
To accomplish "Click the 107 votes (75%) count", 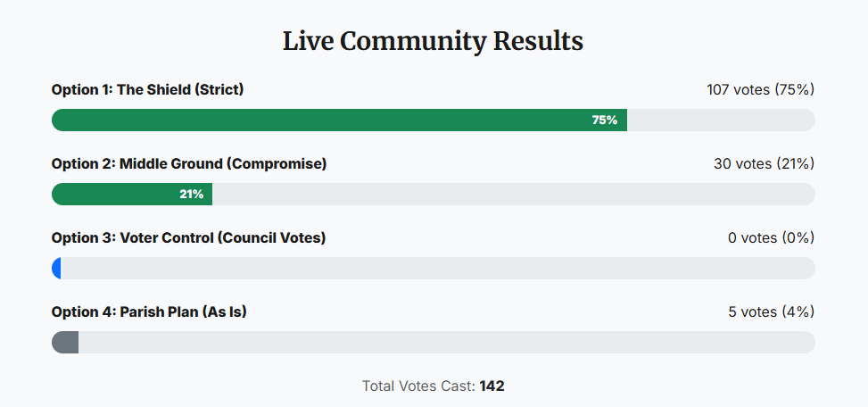I will [760, 89].
